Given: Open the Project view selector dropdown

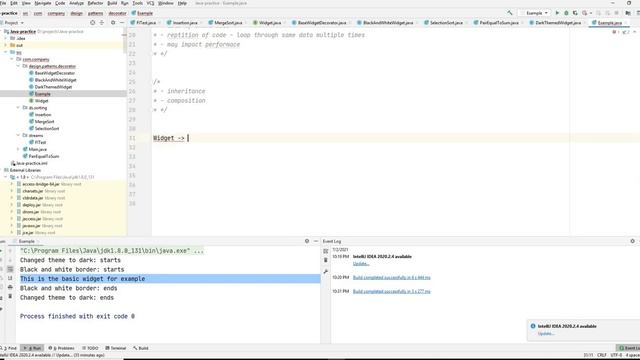Looking at the screenshot, I should [x=14, y=23].
